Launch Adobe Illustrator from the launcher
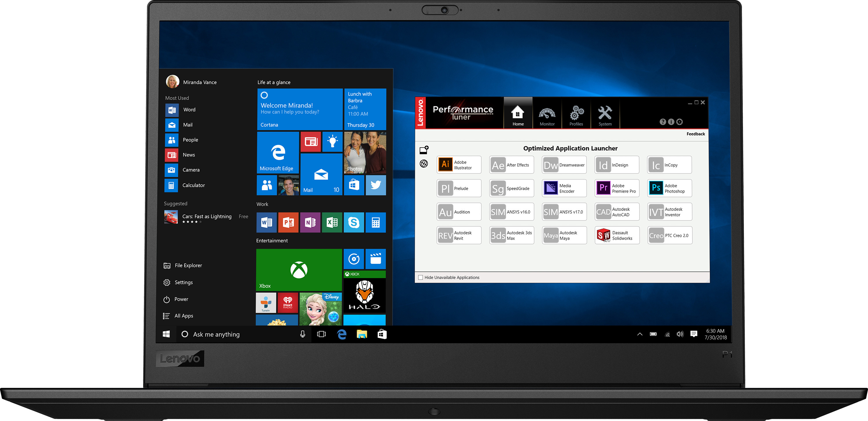868x421 pixels. click(x=459, y=165)
